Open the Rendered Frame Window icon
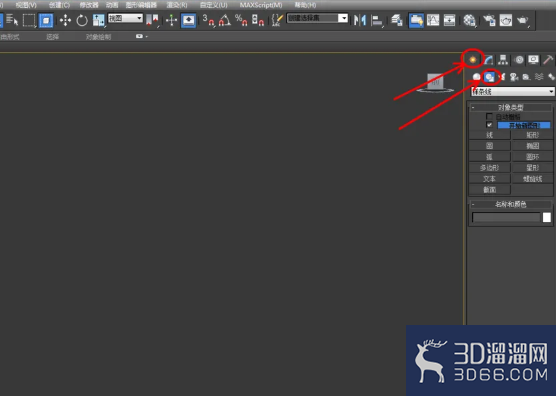The width and height of the screenshot is (556, 396). 506,20
